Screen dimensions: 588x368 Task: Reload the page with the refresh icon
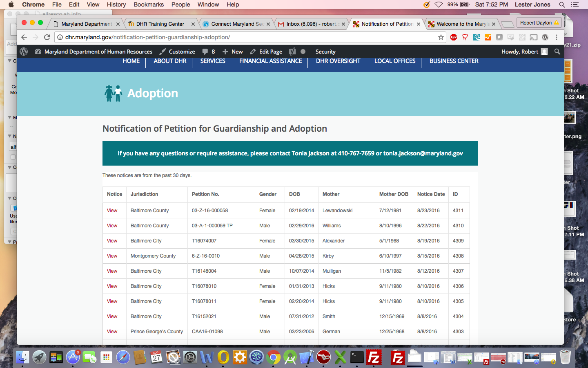click(x=47, y=37)
